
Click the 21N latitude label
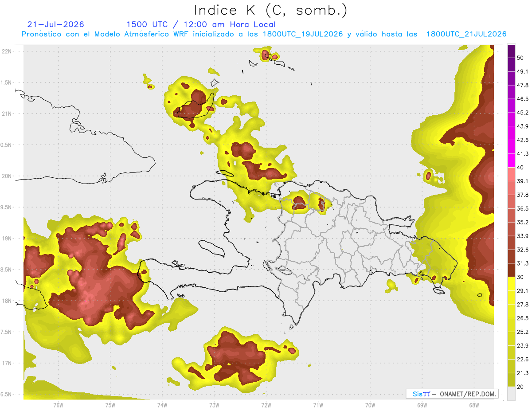pyautogui.click(x=8, y=114)
